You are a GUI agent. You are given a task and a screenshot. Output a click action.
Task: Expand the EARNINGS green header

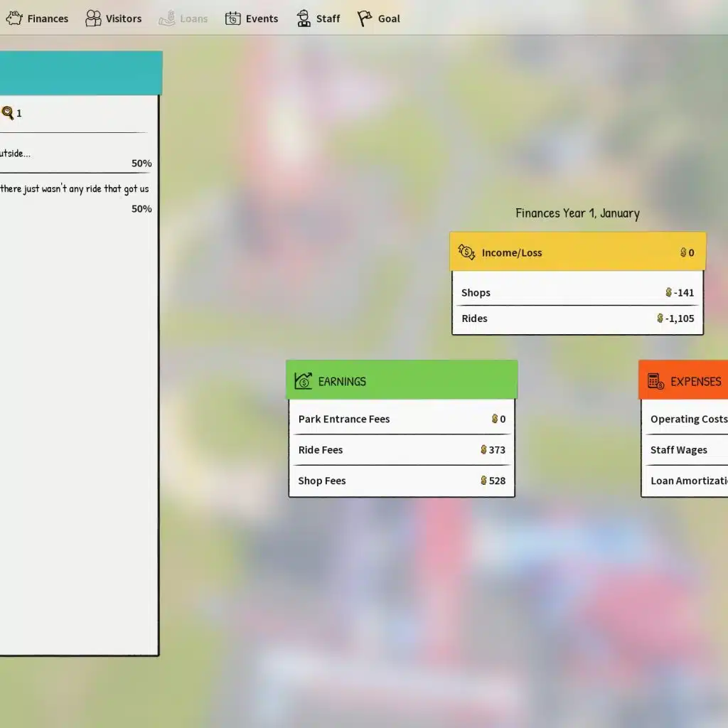click(x=402, y=381)
